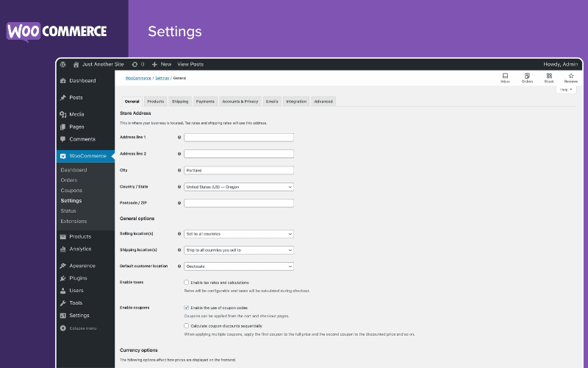Switch to the Shipping settings tab
This screenshot has width=588, height=368.
pos(180,102)
